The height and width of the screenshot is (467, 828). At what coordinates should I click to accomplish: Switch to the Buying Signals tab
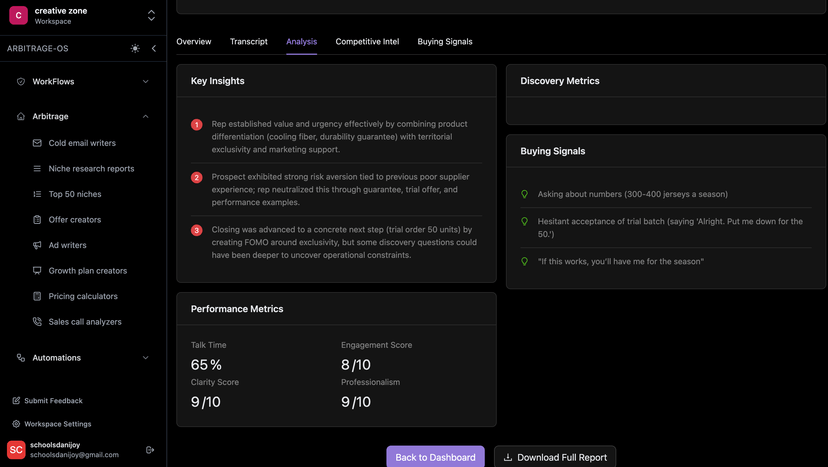445,42
